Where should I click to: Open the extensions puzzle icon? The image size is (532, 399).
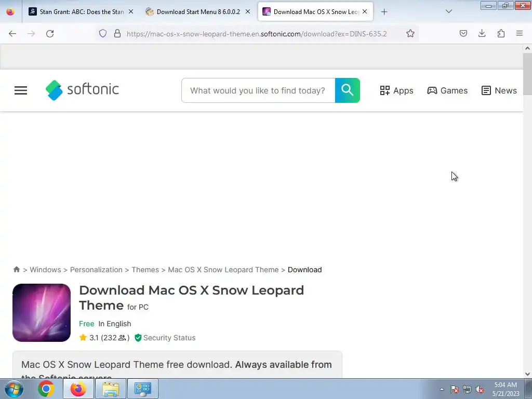(x=501, y=33)
